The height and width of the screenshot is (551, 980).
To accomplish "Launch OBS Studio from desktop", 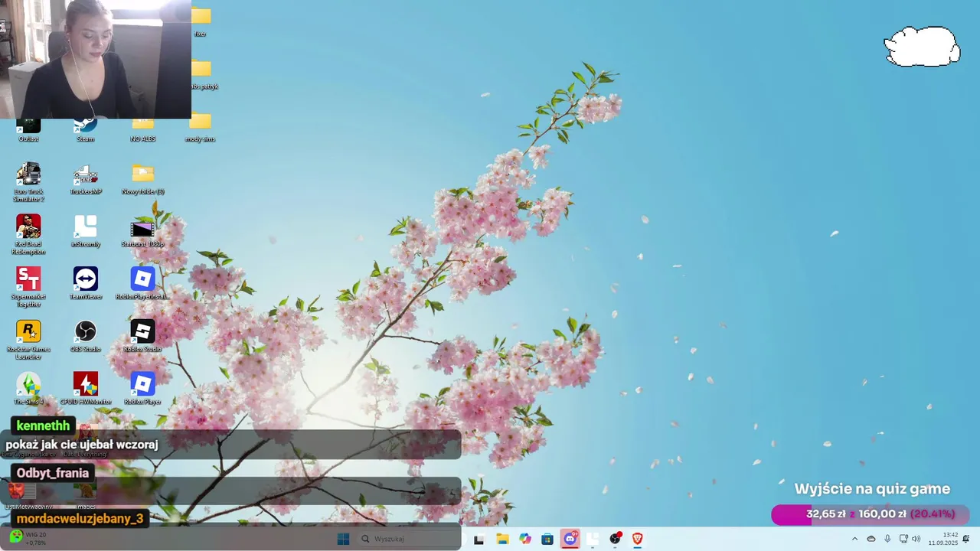I will point(86,336).
